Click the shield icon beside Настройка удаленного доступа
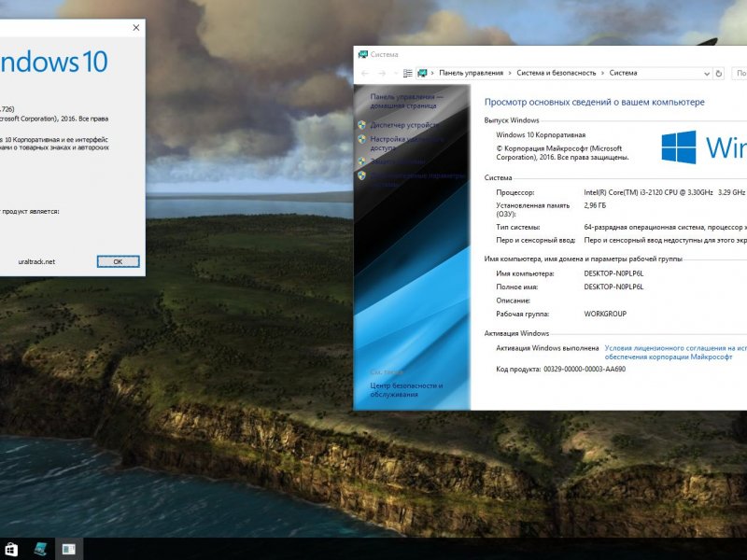Viewport: 747px width, 560px height. [x=362, y=139]
